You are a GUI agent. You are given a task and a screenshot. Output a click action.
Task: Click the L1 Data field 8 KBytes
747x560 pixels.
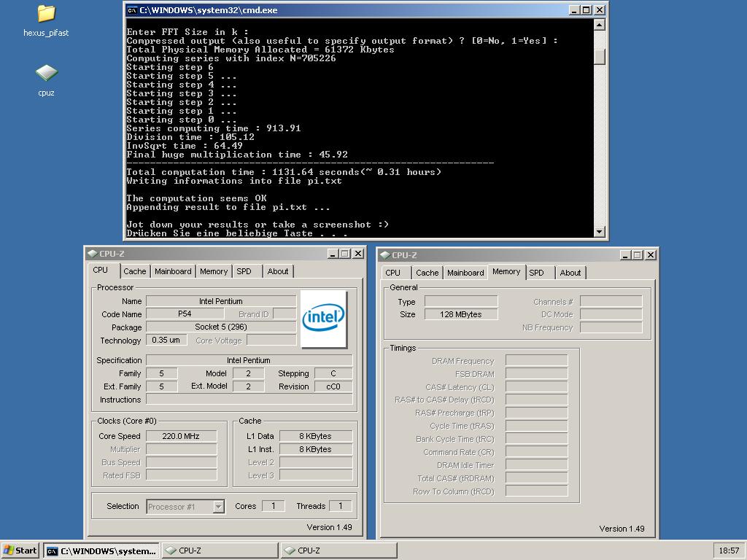coord(315,436)
